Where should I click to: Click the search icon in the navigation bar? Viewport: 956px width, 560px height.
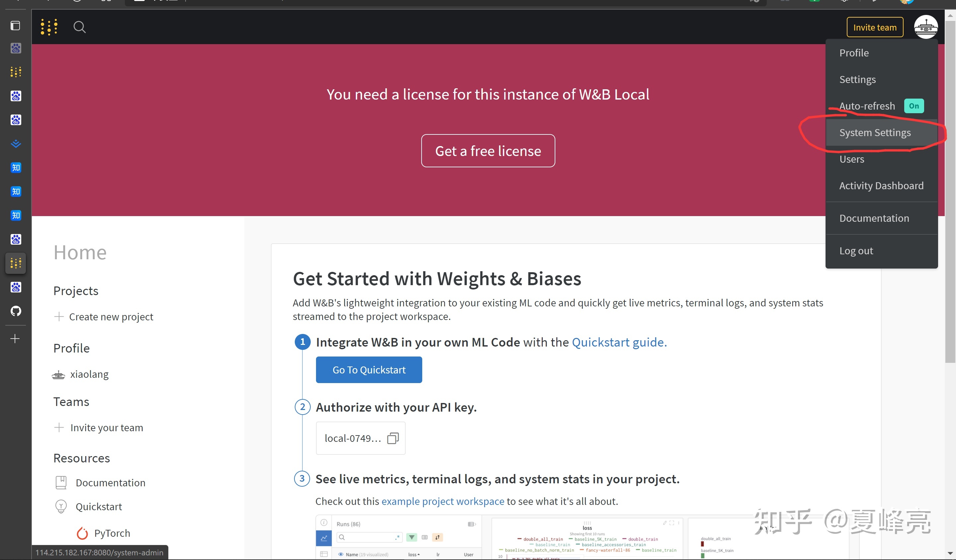(x=79, y=27)
